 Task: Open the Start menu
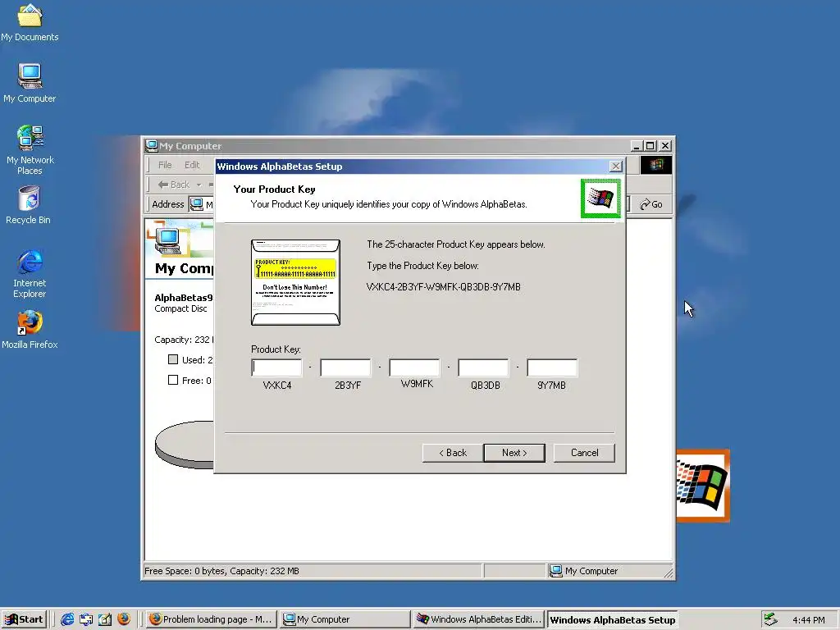coord(24,619)
